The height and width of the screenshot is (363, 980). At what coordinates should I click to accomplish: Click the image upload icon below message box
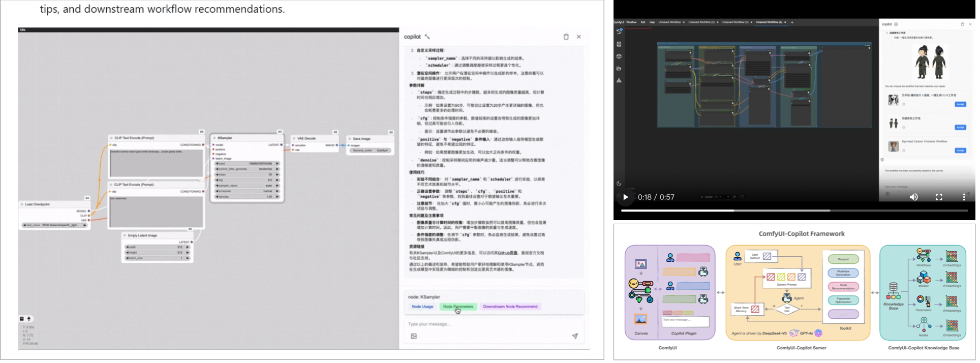(414, 336)
